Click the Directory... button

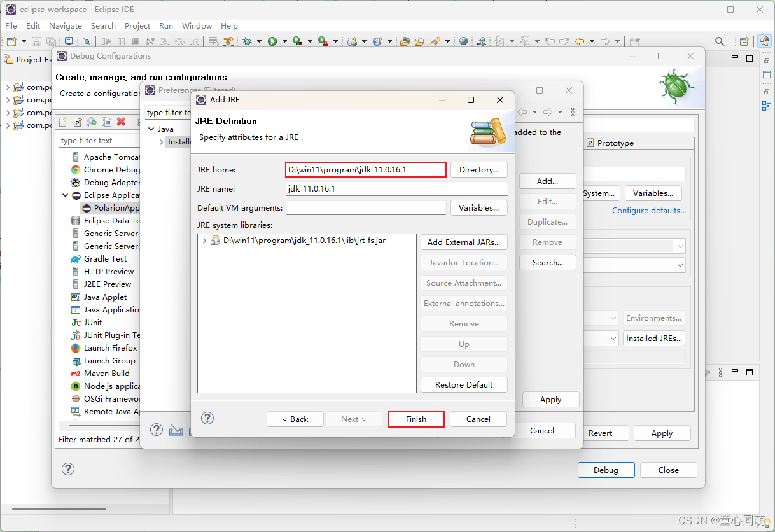click(479, 169)
